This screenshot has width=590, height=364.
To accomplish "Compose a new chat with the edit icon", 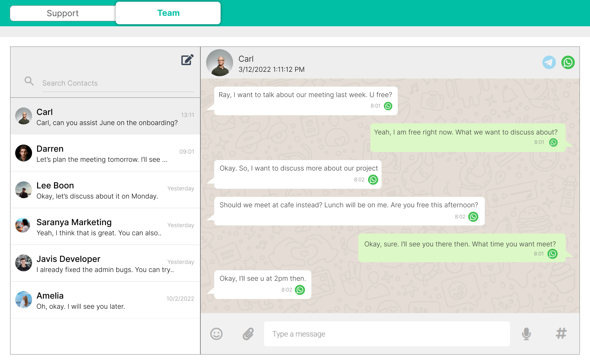I will (188, 60).
